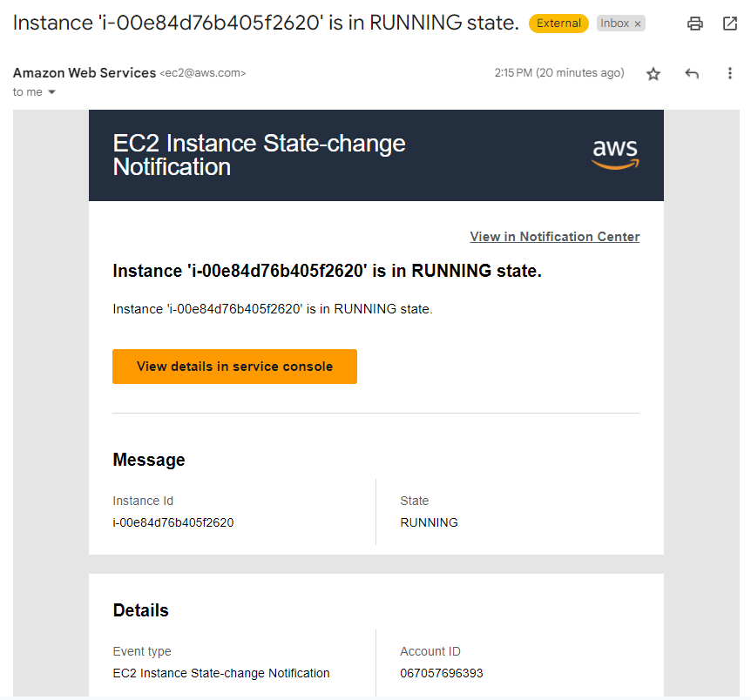
Task: Print this email using the printer icon
Action: pos(694,24)
